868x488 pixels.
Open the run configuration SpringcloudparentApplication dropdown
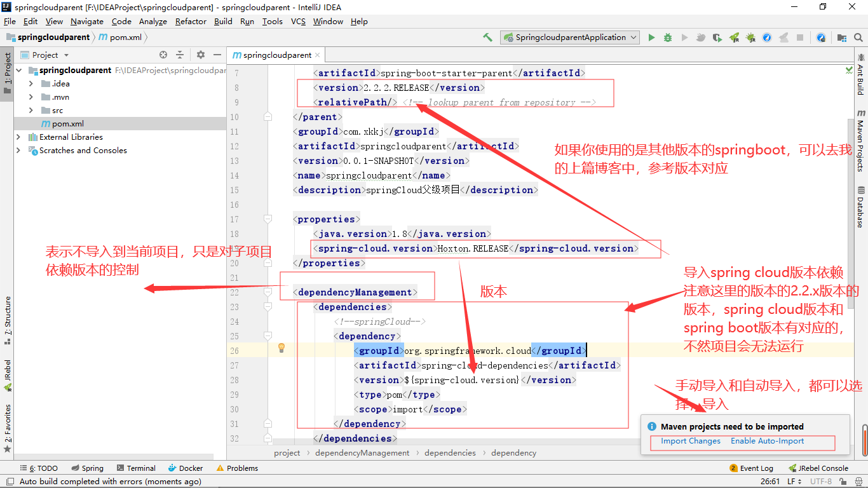(x=570, y=37)
